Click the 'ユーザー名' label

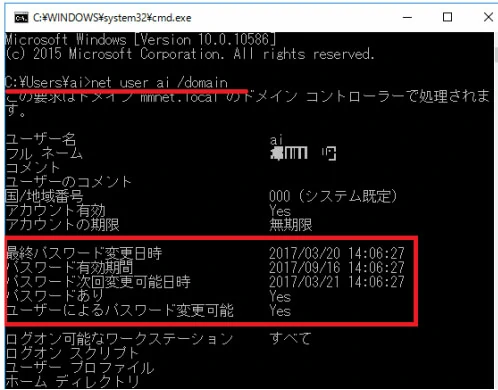coord(41,139)
